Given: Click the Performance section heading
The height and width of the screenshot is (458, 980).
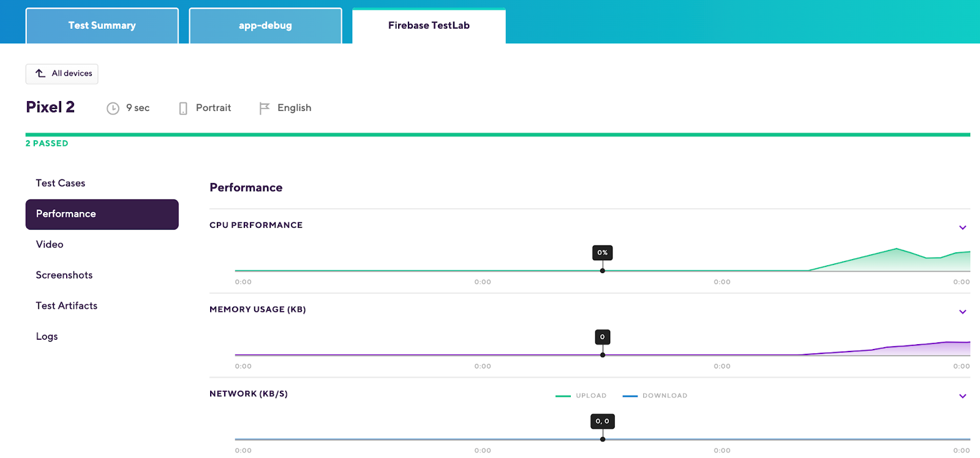Looking at the screenshot, I should 246,188.
